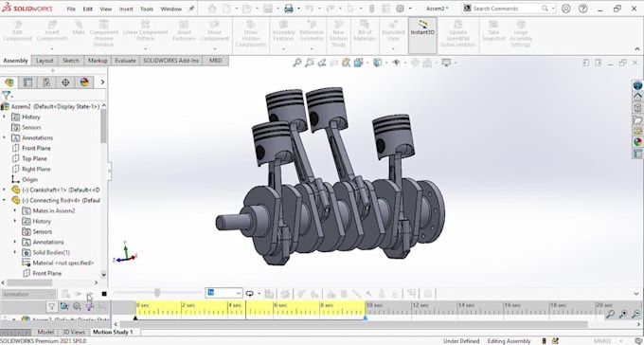This screenshot has width=644, height=345.
Task: Select Motion Study 1 tab
Action: (x=113, y=332)
